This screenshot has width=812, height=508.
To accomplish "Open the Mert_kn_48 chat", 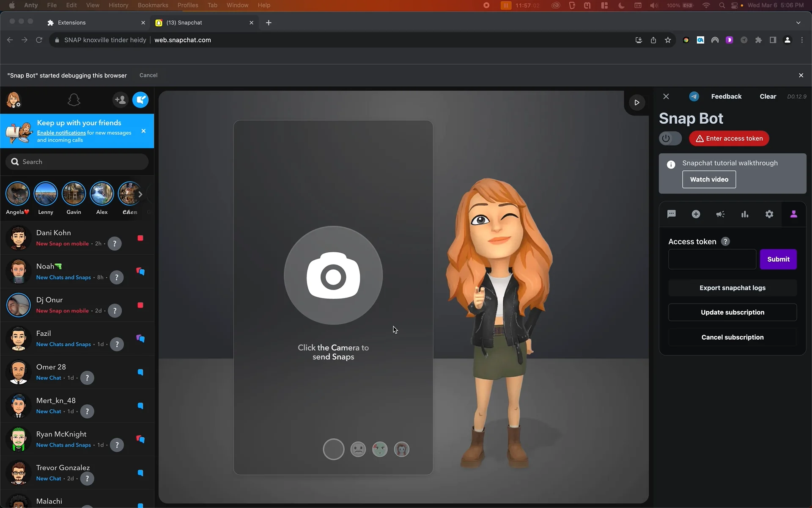I will (77, 406).
